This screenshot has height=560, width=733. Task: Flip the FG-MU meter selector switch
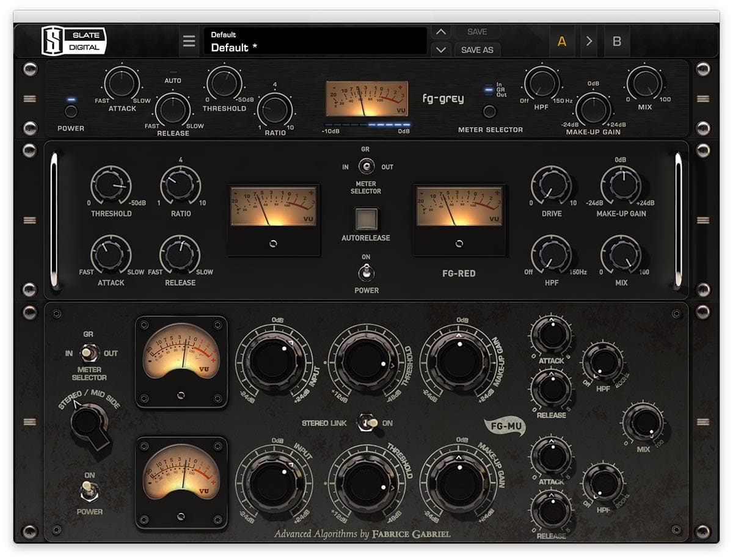pyautogui.click(x=90, y=352)
